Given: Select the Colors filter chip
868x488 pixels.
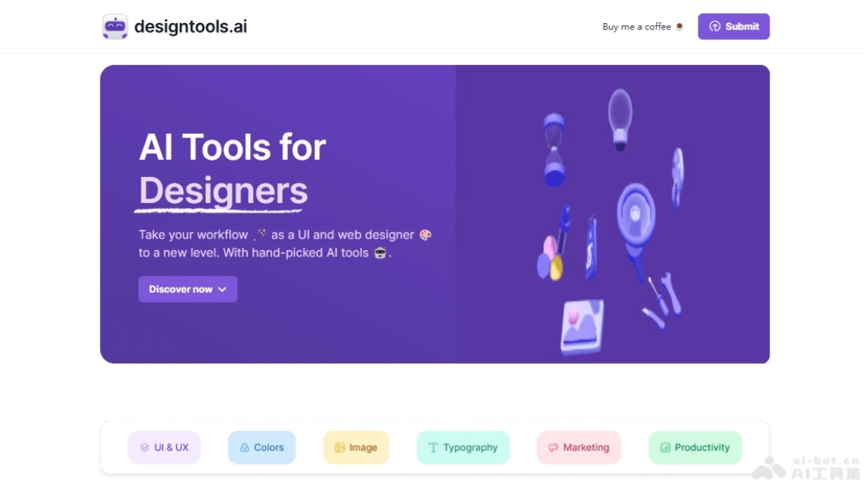Looking at the screenshot, I should coord(261,448).
